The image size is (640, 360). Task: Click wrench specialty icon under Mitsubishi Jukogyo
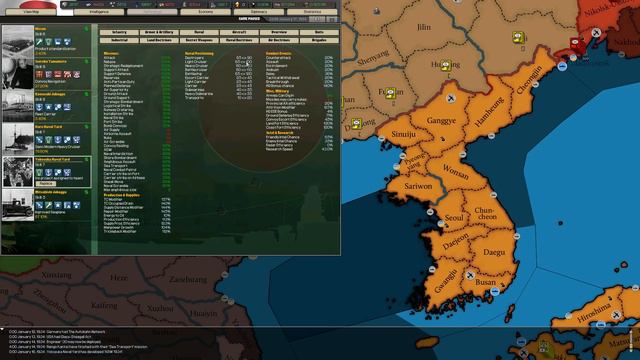click(49, 205)
